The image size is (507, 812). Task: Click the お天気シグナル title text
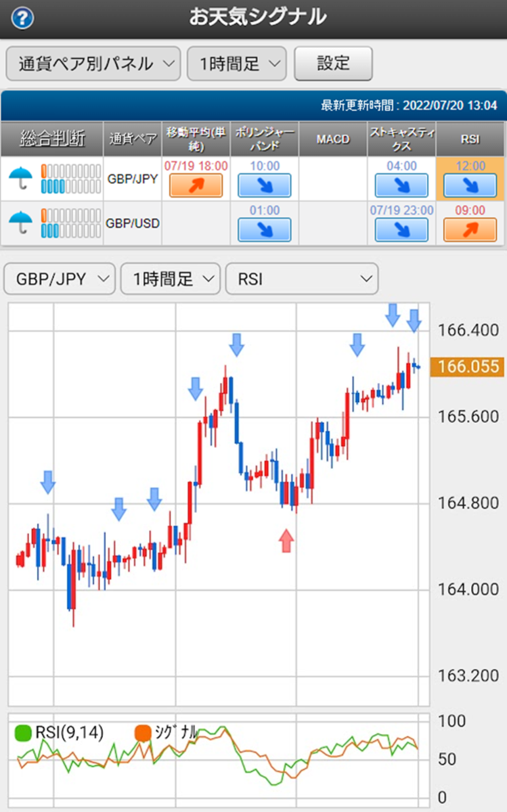coord(258,17)
